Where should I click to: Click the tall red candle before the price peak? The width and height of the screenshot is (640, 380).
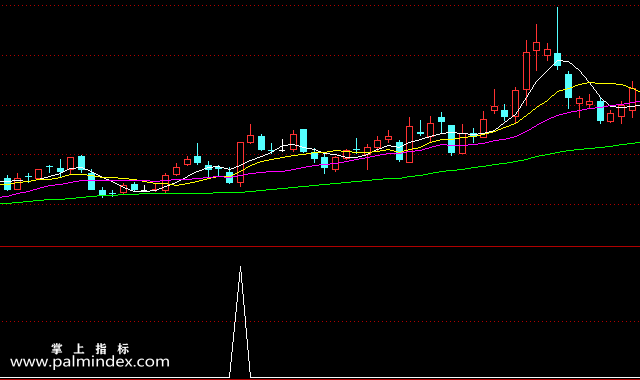[527, 71]
